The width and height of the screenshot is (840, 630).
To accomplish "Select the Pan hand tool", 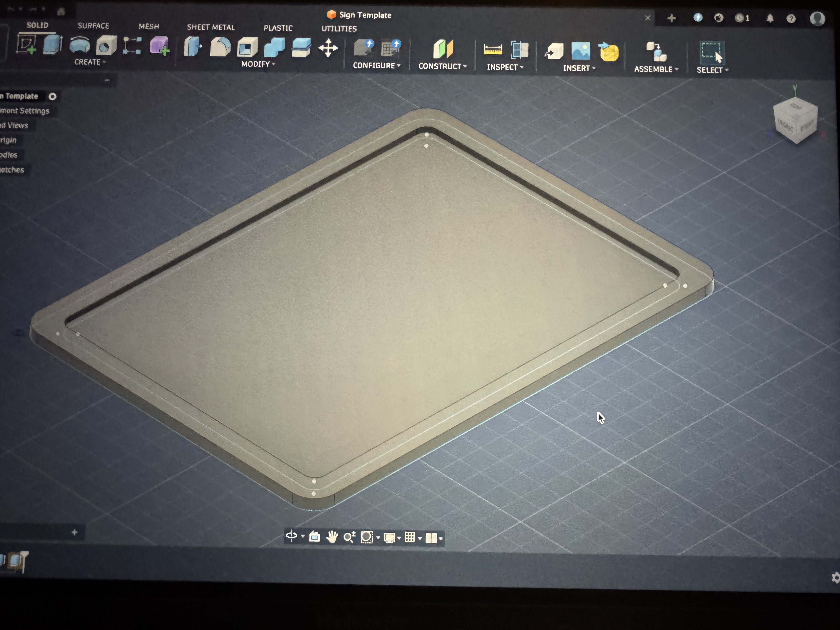I will pyautogui.click(x=332, y=537).
